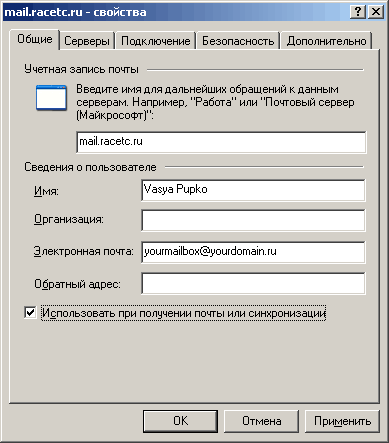Click the mail account window icon
Screen dimensions: 389x443
(51, 98)
